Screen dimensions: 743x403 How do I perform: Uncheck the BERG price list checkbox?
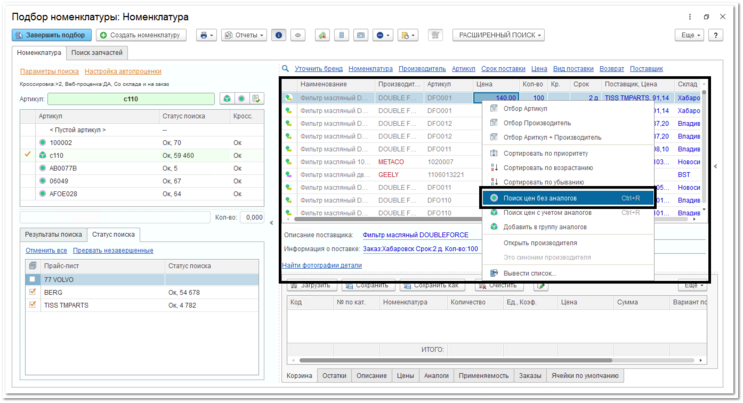tap(33, 292)
